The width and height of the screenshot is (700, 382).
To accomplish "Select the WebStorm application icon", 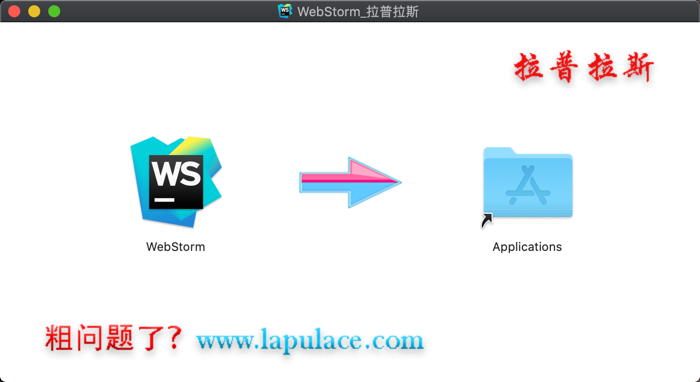I will [176, 182].
